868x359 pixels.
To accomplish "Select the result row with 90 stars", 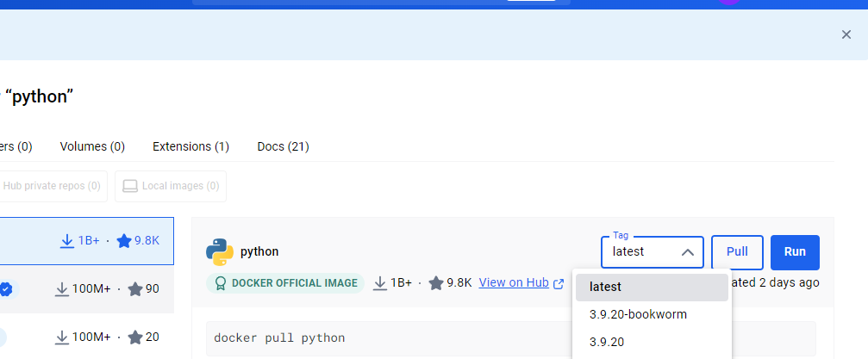I will click(87, 289).
